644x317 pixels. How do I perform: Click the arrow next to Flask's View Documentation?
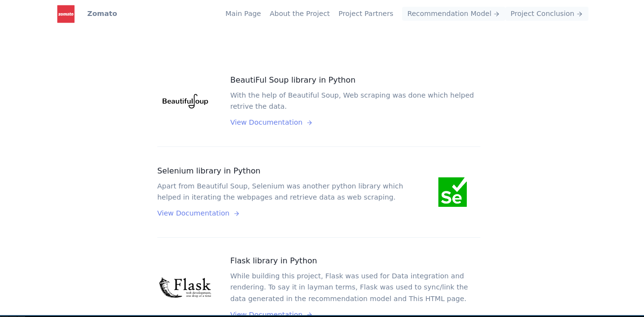(x=309, y=314)
